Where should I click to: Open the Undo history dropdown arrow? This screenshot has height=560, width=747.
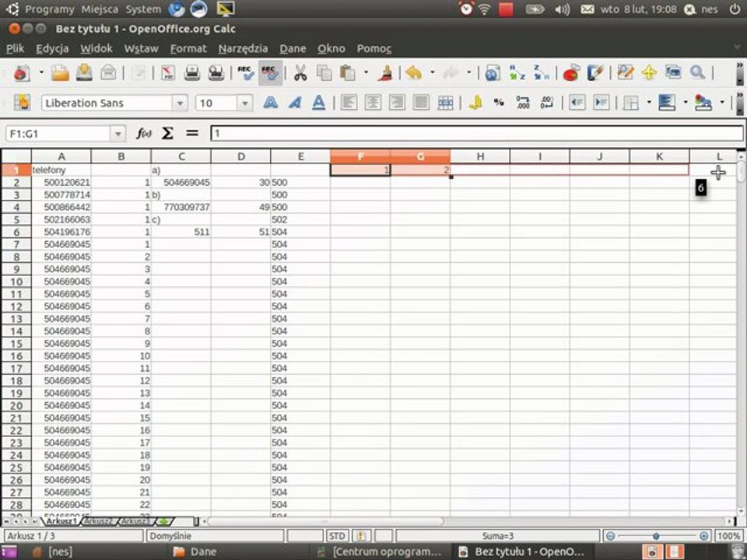(432, 73)
